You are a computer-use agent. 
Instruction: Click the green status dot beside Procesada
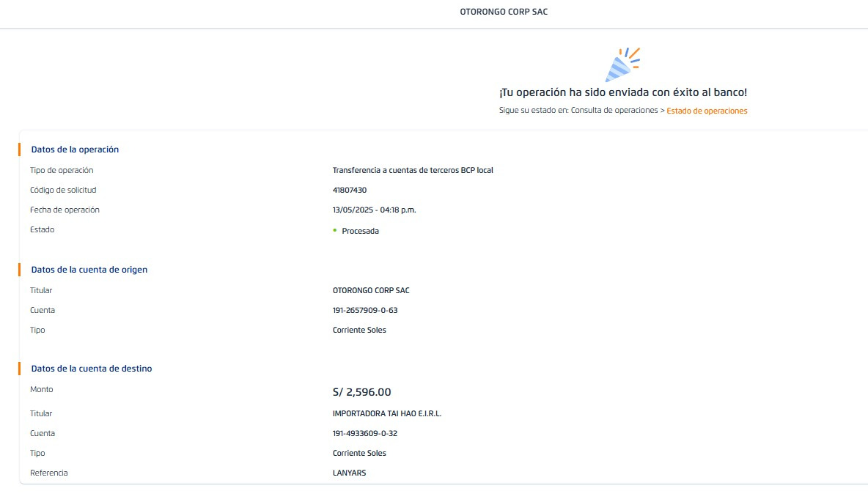[x=334, y=230]
